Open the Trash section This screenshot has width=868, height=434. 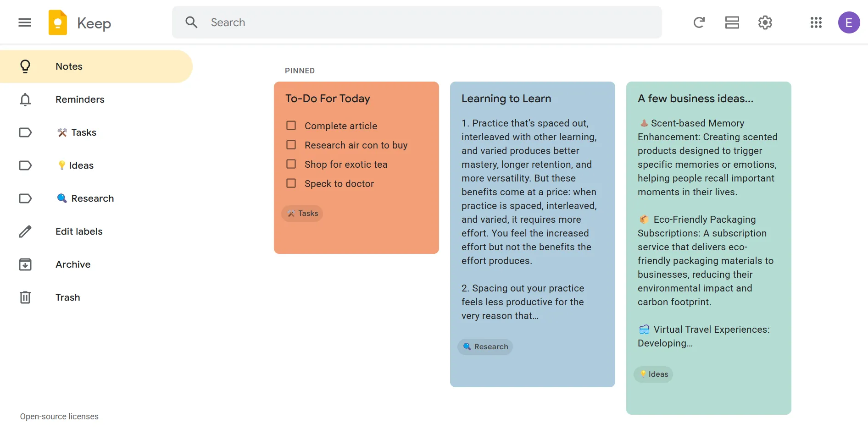(67, 297)
